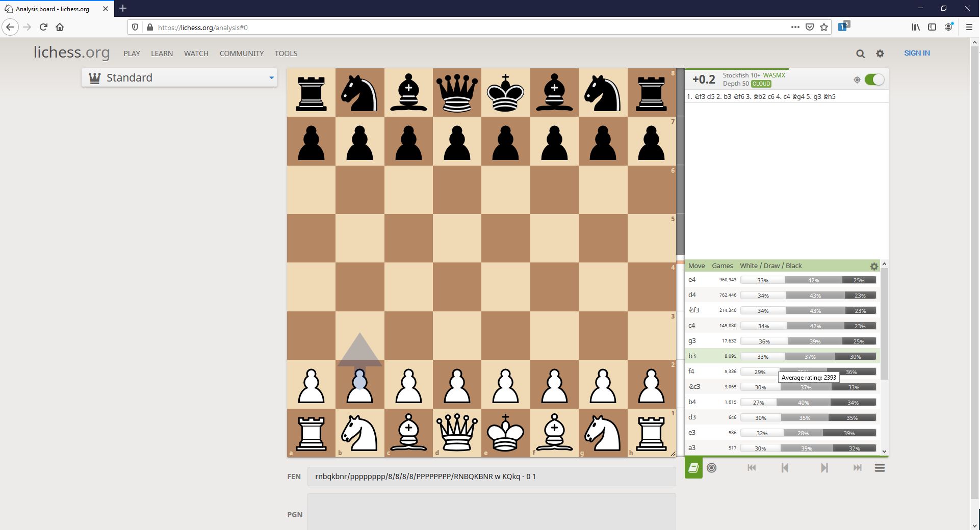
Task: Click the practice-with-computer target icon
Action: coord(712,468)
